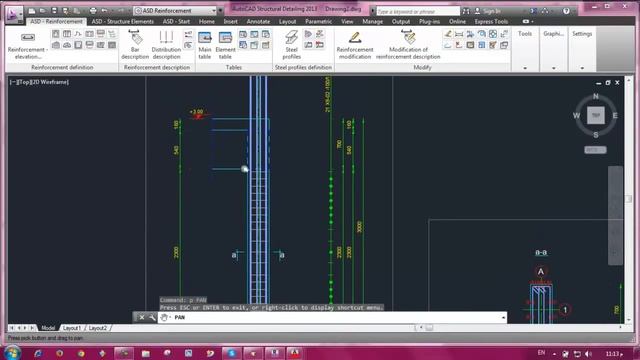
Task: Switch to the ASD - Structure Elements tab
Action: [122, 21]
